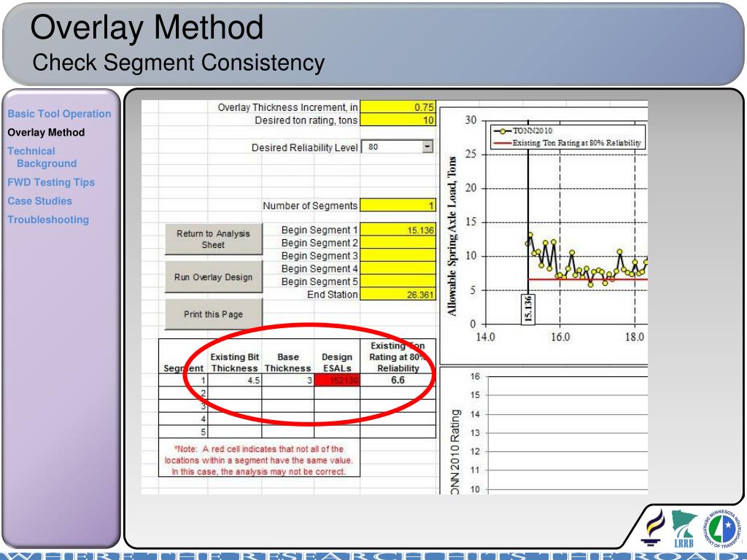Open the Troubleshooting section
The image size is (747, 560).
tap(48, 219)
